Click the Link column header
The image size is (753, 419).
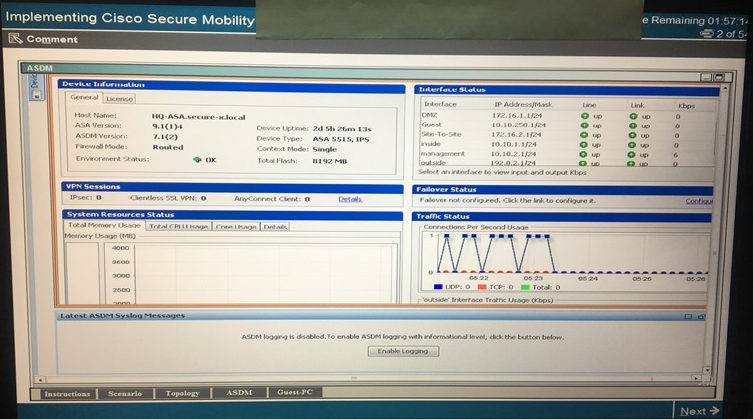pyautogui.click(x=637, y=105)
